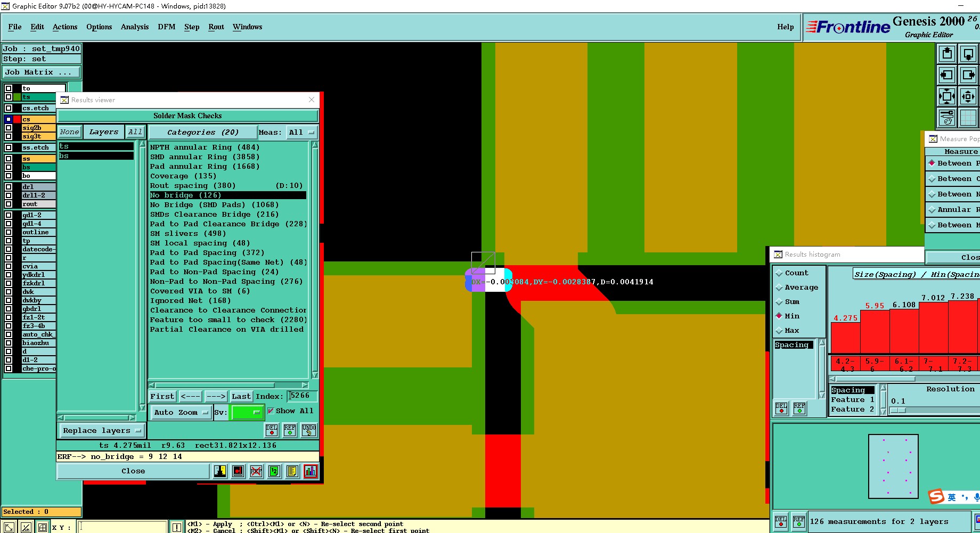Toggle the Show All checkbox
Screen dimensions: 980x533
coord(271,411)
